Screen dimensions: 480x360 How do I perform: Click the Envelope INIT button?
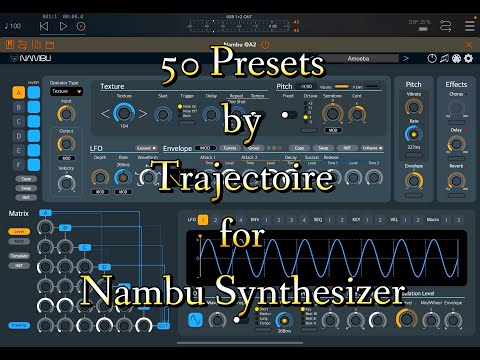click(x=347, y=148)
